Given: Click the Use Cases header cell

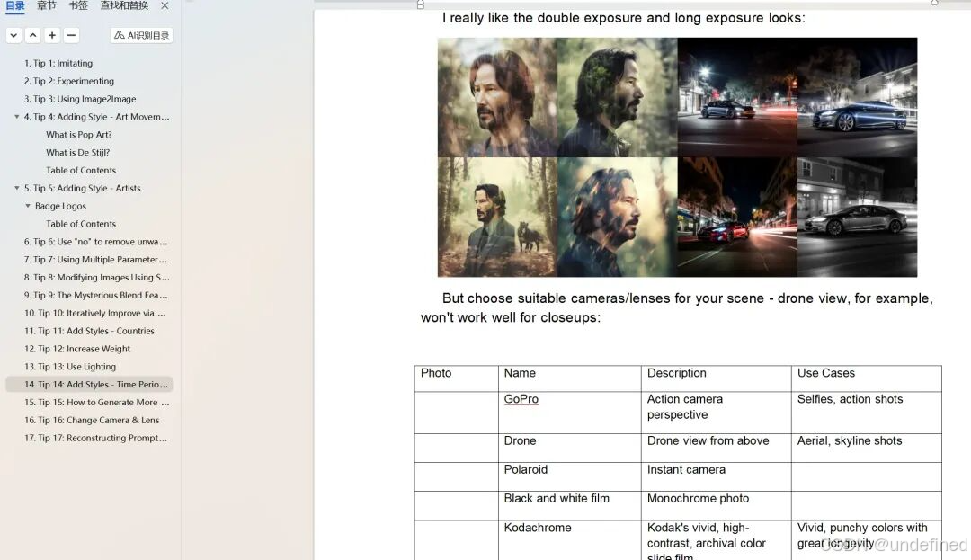Looking at the screenshot, I should click(867, 378).
